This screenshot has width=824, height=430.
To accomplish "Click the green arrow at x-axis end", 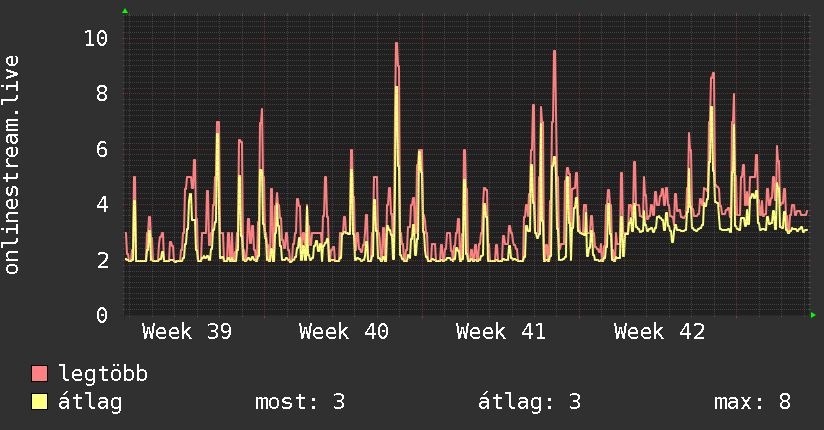I will 813,315.
